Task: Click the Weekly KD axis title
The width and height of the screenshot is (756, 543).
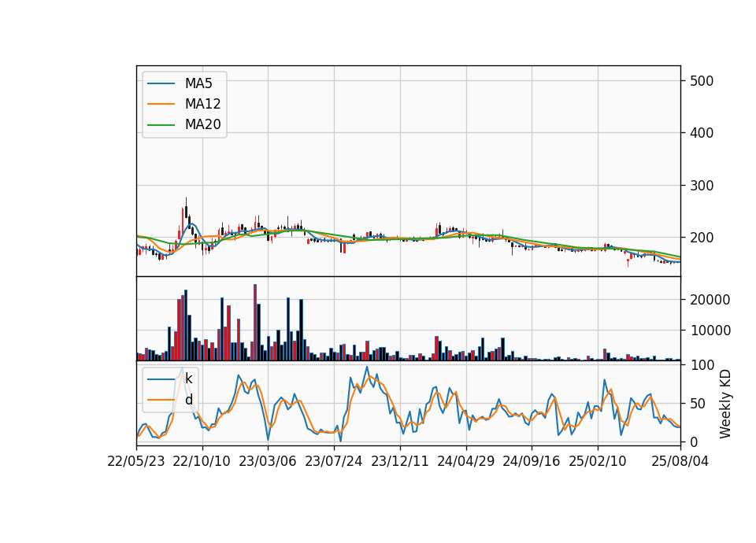Action: (725, 404)
